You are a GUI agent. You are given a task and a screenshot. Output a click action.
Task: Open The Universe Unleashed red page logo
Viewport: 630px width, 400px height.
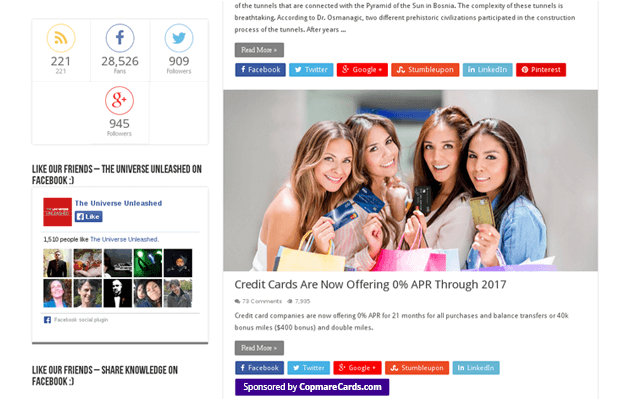57,212
